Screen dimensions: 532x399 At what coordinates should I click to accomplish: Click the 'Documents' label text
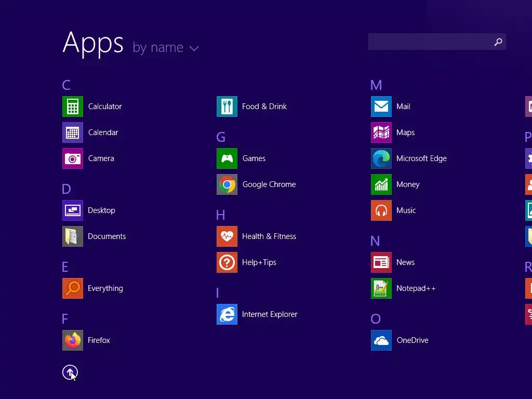(107, 236)
